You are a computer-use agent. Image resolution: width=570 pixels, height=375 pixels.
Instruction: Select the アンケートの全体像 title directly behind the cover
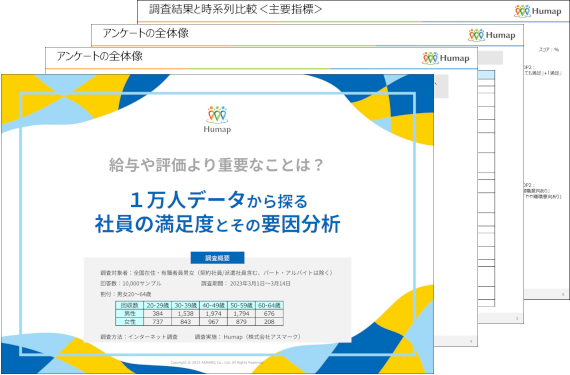tap(100, 56)
